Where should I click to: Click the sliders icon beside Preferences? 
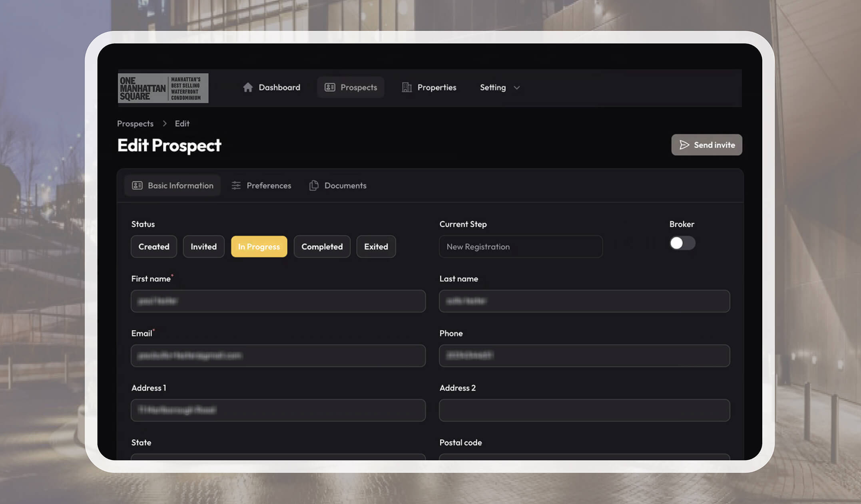tap(236, 186)
